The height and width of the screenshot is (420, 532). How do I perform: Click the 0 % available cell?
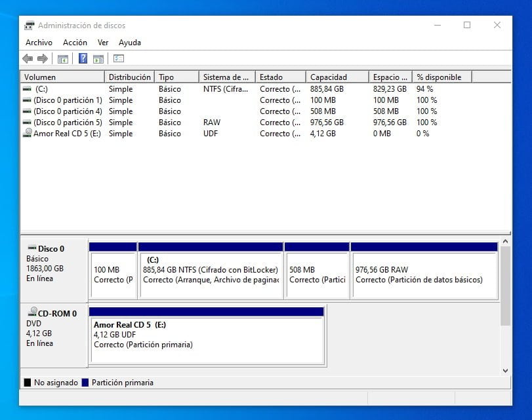pyautogui.click(x=422, y=134)
